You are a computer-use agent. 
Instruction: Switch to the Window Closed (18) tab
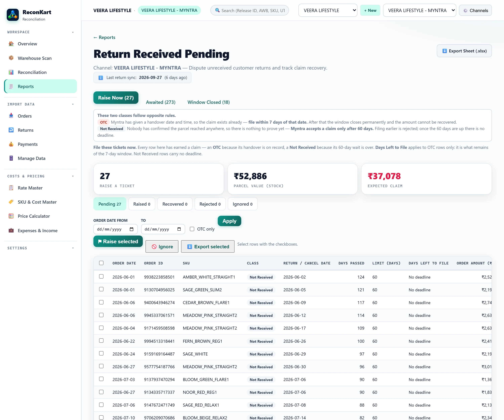(208, 102)
